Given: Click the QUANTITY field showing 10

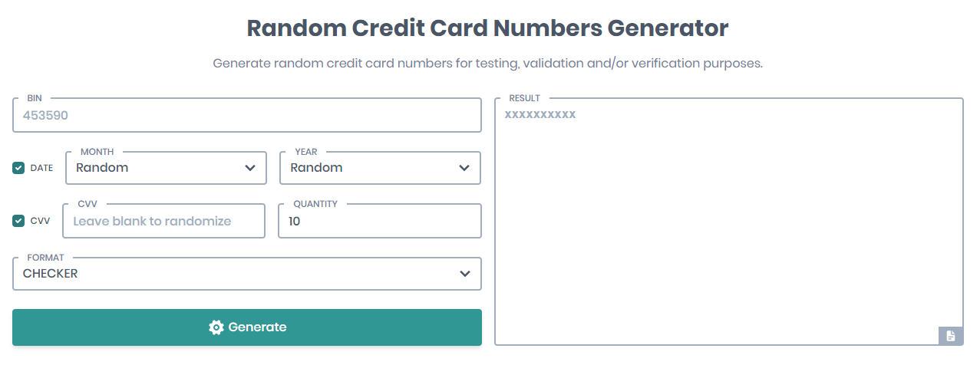Looking at the screenshot, I should pyautogui.click(x=379, y=221).
